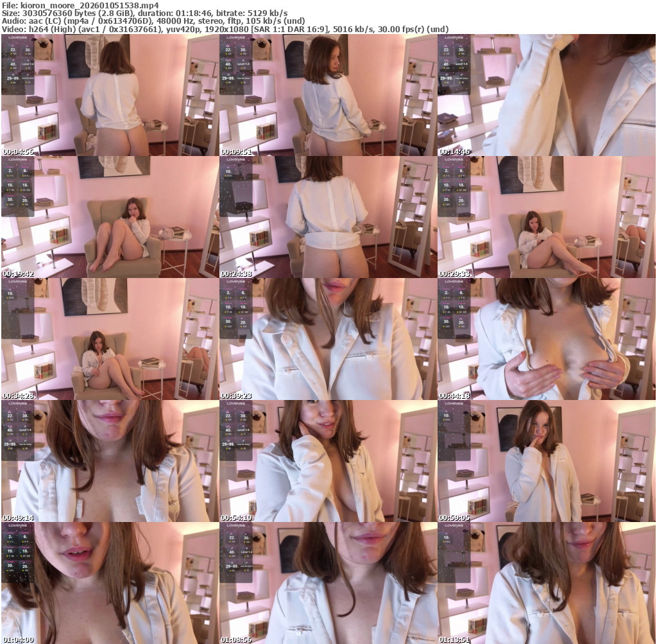
Task: Pick the thumbnail stamped 00:54:10
Action: 328,461
